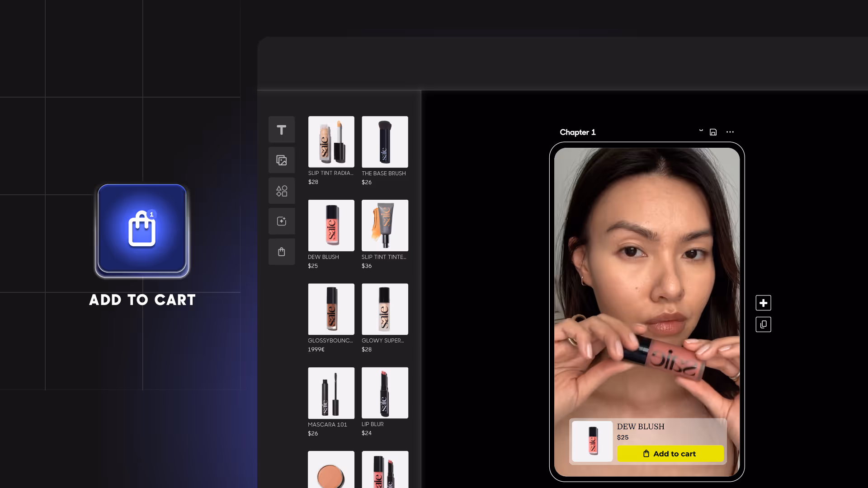The width and height of the screenshot is (868, 488).
Task: Add a new chapter with plus button
Action: coord(763,303)
